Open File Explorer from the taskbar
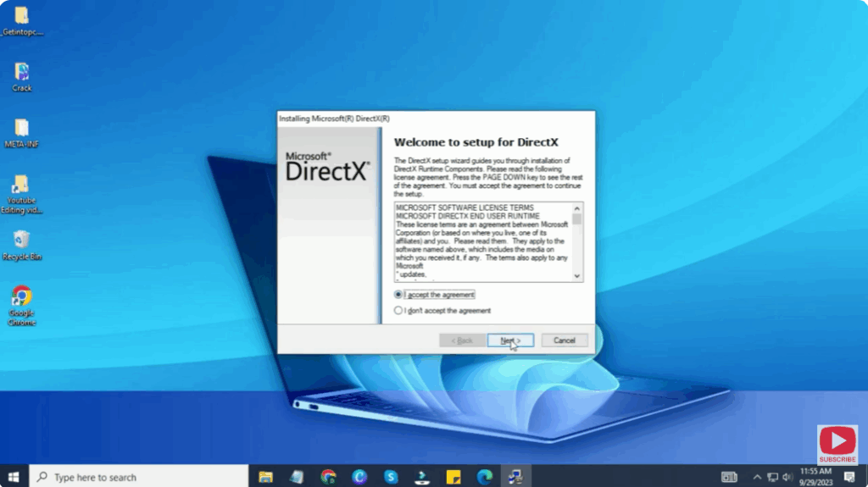The height and width of the screenshot is (487, 868). pyautogui.click(x=265, y=477)
